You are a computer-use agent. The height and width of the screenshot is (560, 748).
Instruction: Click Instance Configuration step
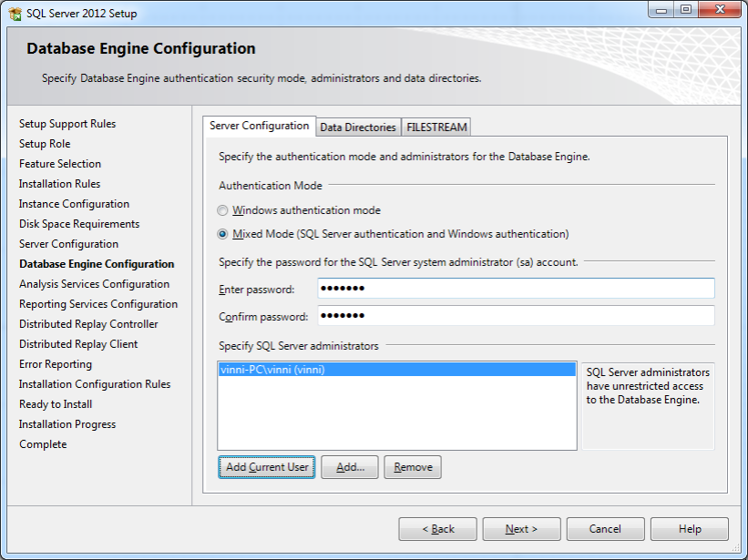pyautogui.click(x=74, y=204)
